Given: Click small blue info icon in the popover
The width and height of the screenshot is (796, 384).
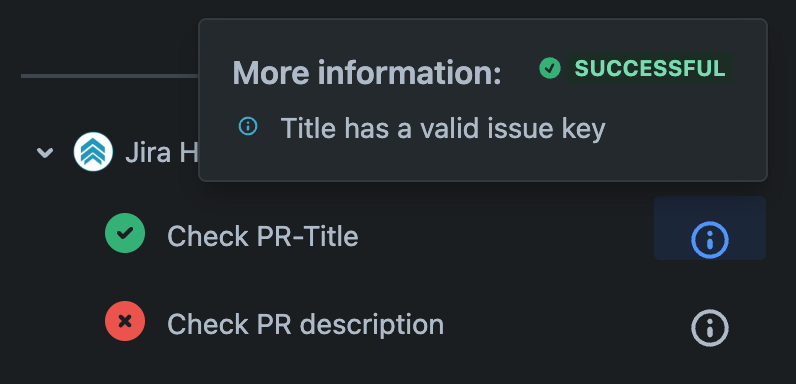Looking at the screenshot, I should click(248, 126).
